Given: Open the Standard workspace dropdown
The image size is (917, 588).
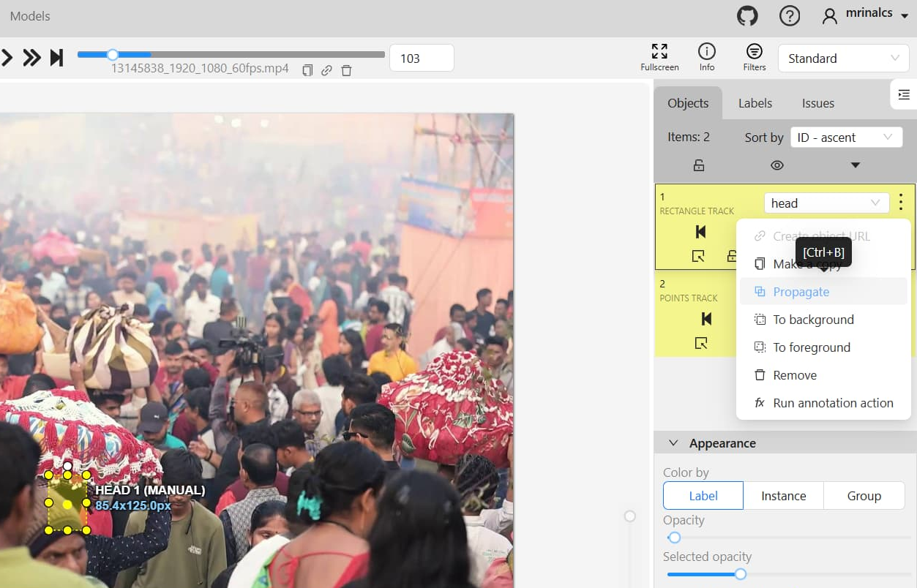Looking at the screenshot, I should pyautogui.click(x=842, y=59).
